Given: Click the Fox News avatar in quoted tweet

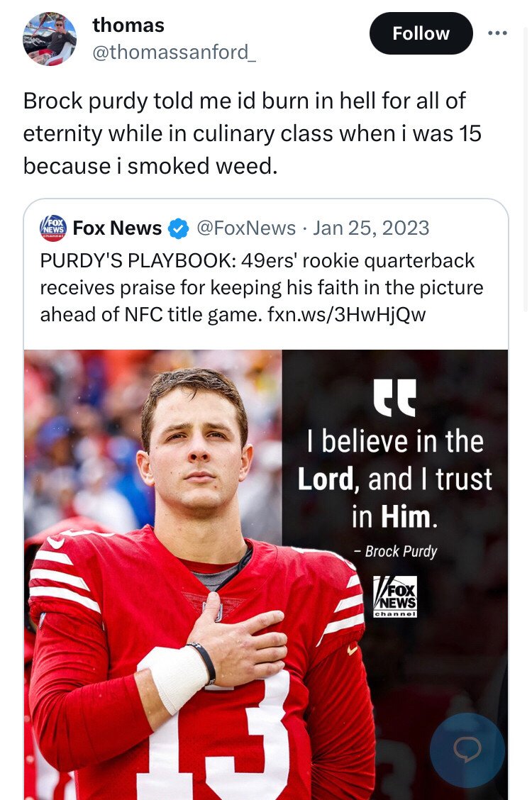Looking at the screenshot, I should click(53, 228).
